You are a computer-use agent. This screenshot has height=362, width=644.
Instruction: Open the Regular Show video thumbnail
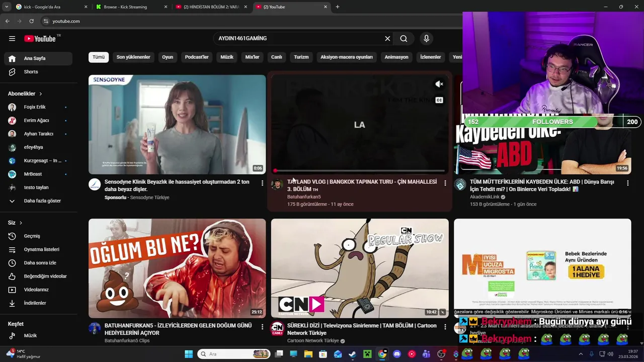click(x=360, y=268)
